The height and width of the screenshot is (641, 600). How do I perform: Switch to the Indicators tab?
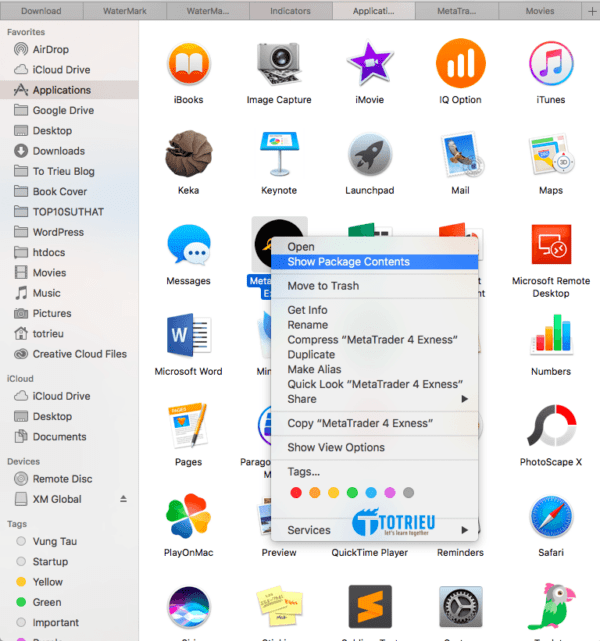pyautogui.click(x=290, y=11)
